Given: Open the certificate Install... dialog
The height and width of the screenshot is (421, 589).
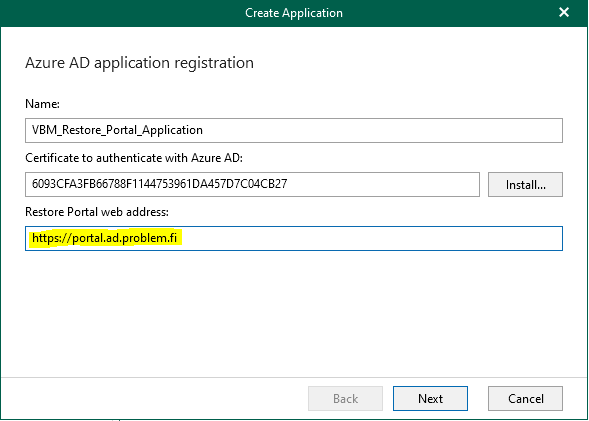Looking at the screenshot, I should [525, 184].
